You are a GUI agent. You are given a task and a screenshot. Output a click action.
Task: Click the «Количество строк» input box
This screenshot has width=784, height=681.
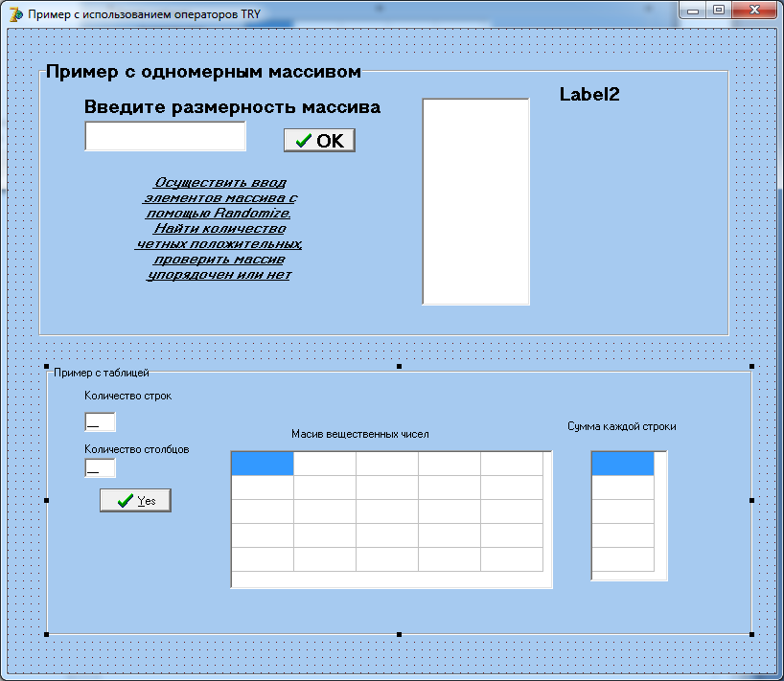pyautogui.click(x=100, y=421)
